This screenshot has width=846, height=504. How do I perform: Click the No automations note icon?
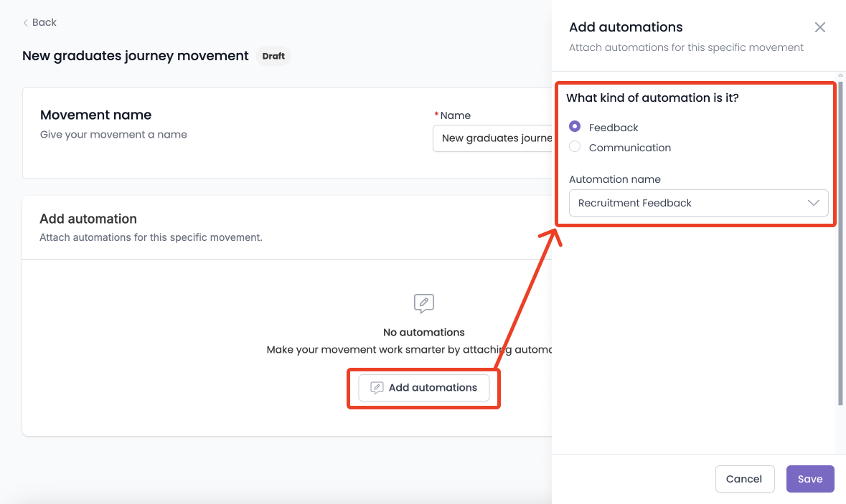click(423, 303)
